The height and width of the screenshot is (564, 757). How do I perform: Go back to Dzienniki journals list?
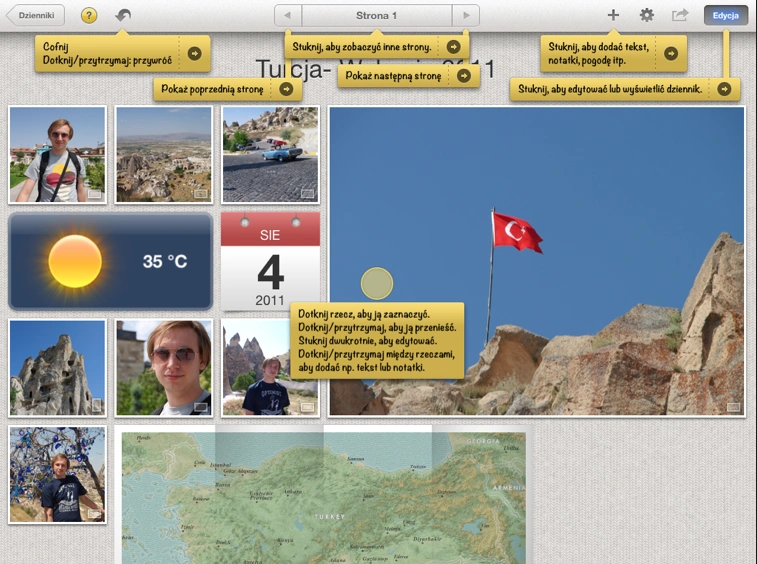pyautogui.click(x=35, y=15)
